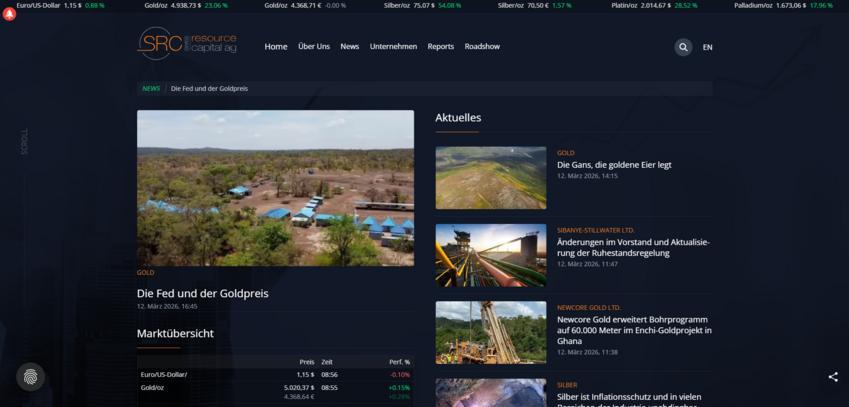Image resolution: width=849 pixels, height=407 pixels.
Task: Click the large mining camp aerial image
Action: (275, 187)
